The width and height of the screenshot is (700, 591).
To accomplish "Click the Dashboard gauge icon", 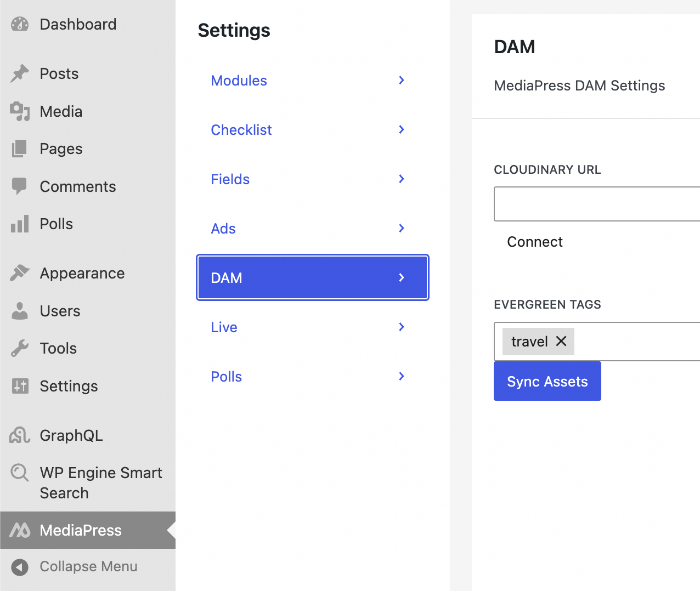I will [20, 24].
